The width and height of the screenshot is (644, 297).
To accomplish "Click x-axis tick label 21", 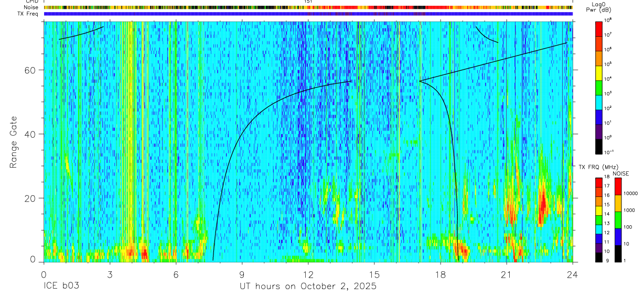I will (x=507, y=274).
